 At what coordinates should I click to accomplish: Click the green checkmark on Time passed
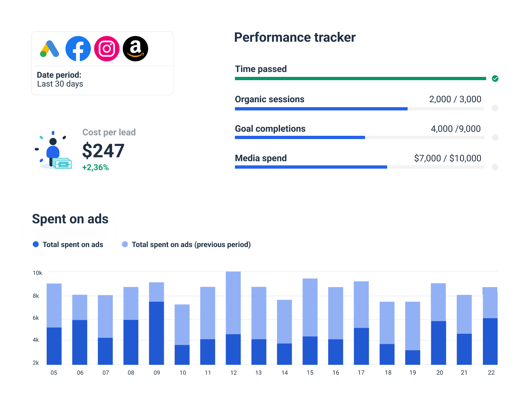[x=495, y=79]
